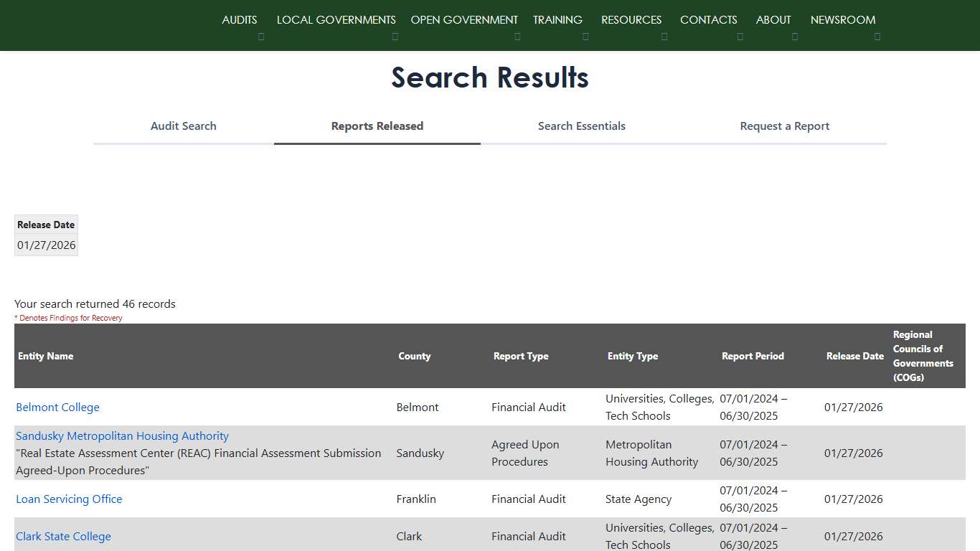This screenshot has width=980, height=551.
Task: Open the Belmont College report link
Action: (57, 407)
